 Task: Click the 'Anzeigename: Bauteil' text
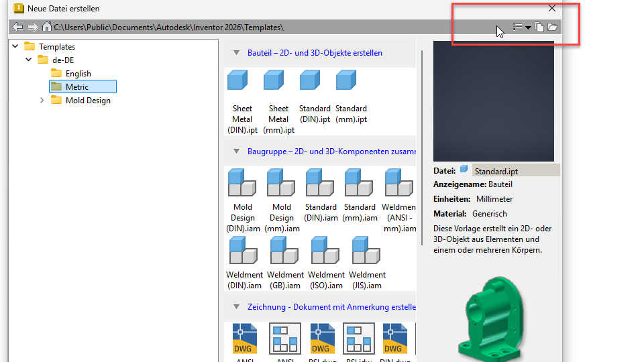pyautogui.click(x=473, y=184)
